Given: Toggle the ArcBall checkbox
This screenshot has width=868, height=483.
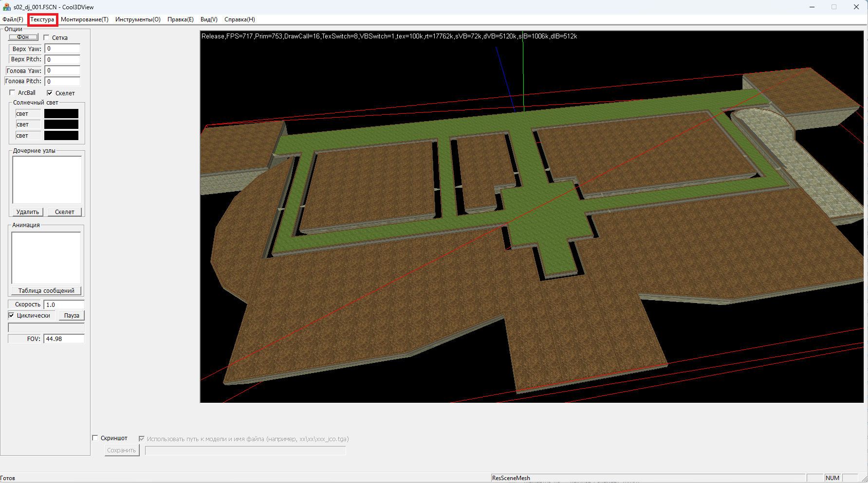Looking at the screenshot, I should click(x=13, y=93).
